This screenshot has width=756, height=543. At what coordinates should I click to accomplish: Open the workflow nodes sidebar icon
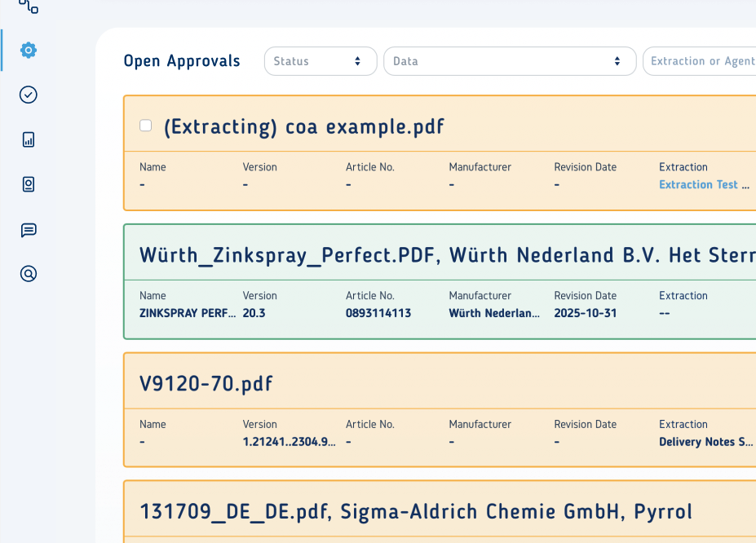[29, 6]
